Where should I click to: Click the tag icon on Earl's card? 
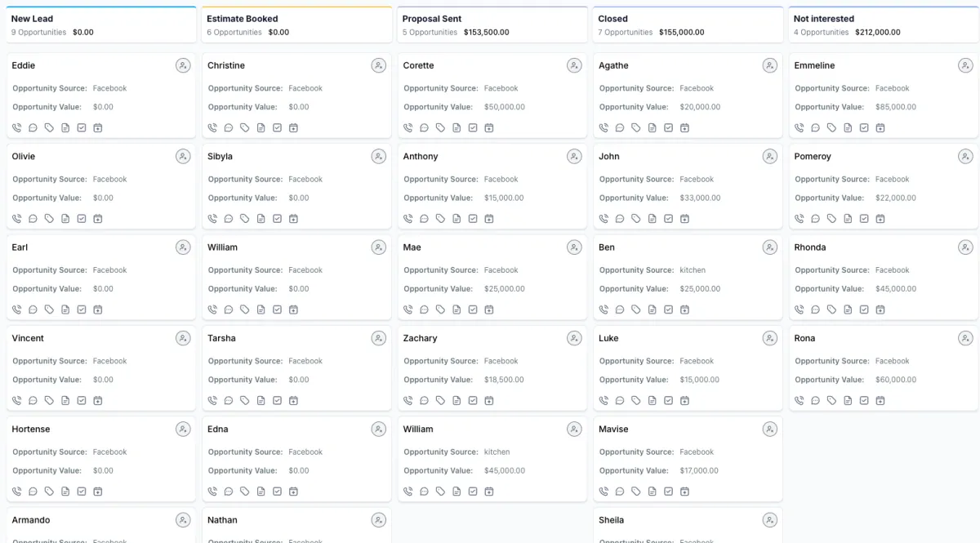[49, 309]
